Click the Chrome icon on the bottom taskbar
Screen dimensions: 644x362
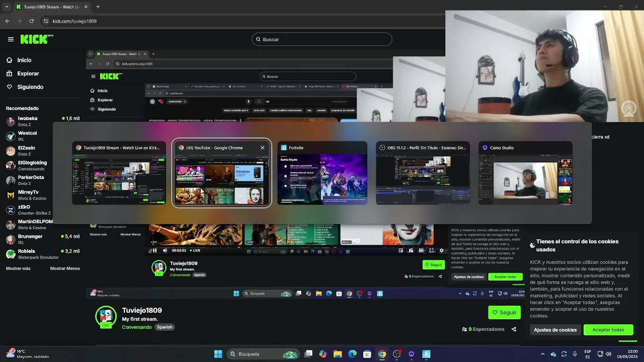(x=382, y=354)
